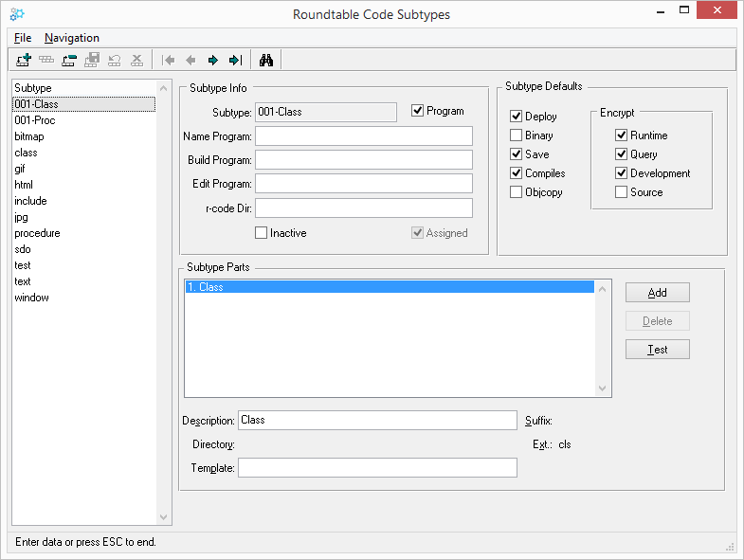
Task: Click the Add button
Action: (657, 293)
